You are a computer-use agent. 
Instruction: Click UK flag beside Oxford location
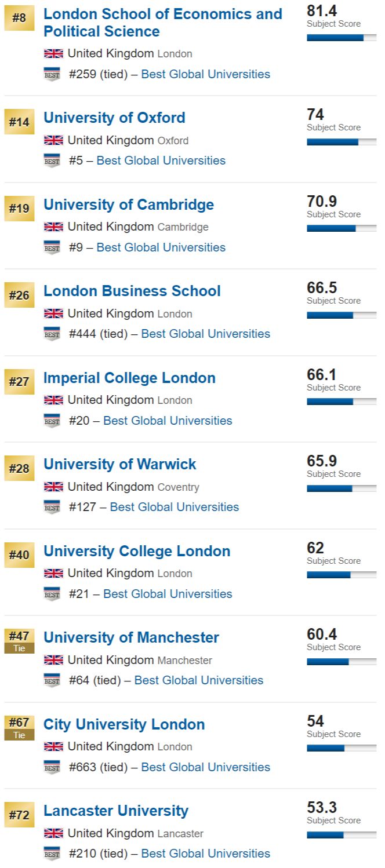pos(53,140)
